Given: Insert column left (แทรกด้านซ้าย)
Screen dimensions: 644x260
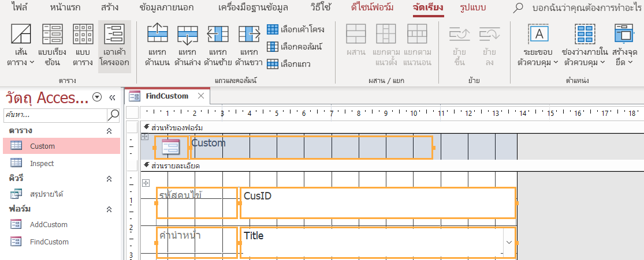Looking at the screenshot, I should [x=218, y=44].
